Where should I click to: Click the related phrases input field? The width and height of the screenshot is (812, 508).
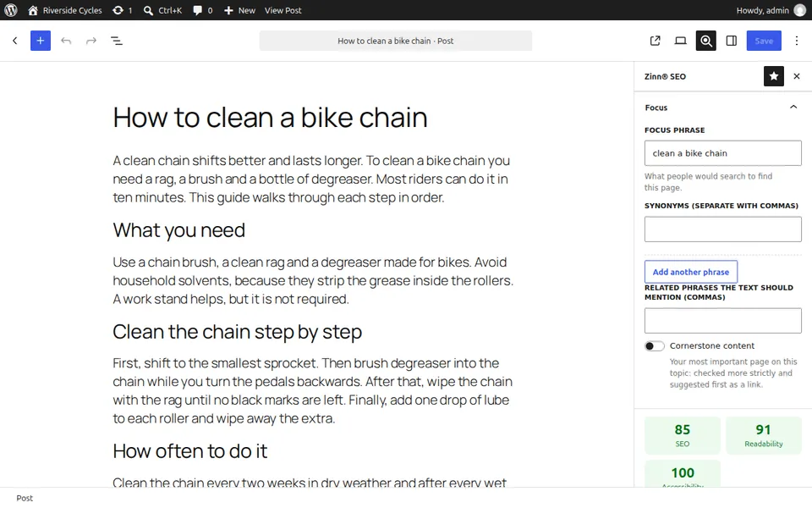[723, 320]
